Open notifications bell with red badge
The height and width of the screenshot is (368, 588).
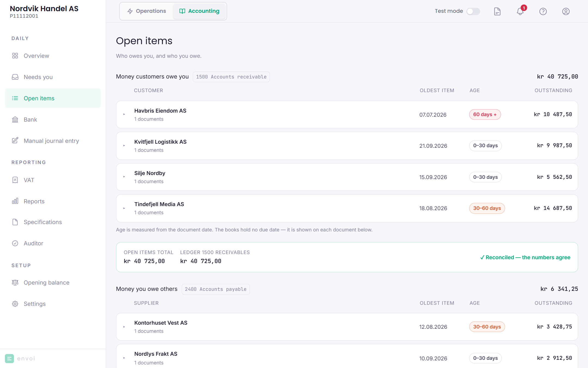tap(520, 11)
